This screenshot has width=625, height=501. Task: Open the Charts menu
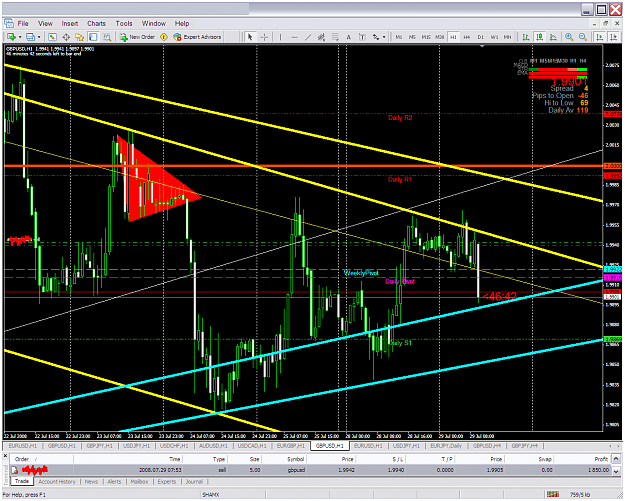[x=96, y=24]
